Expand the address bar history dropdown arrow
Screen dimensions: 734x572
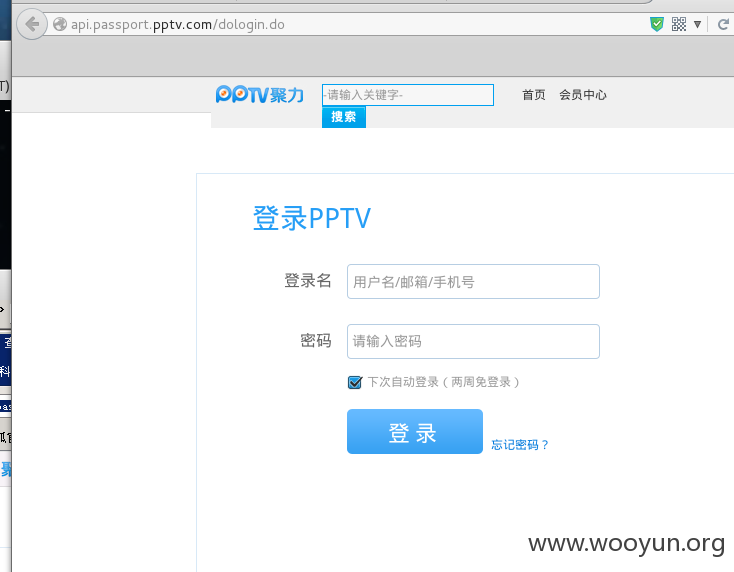pos(697,24)
